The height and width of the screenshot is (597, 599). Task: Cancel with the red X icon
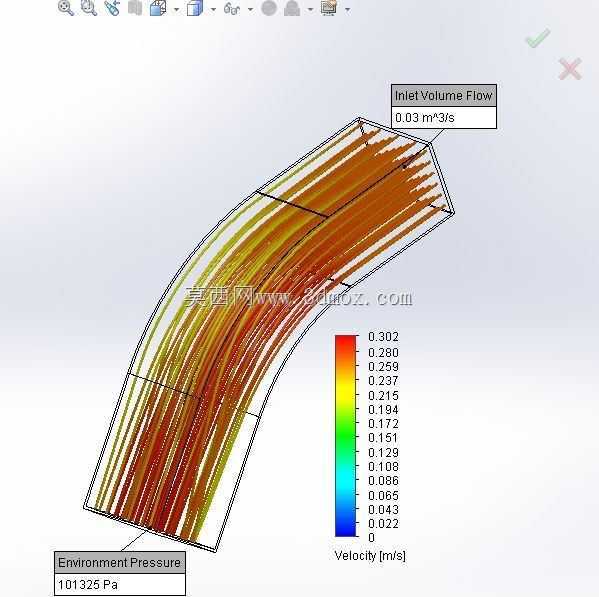[570, 69]
